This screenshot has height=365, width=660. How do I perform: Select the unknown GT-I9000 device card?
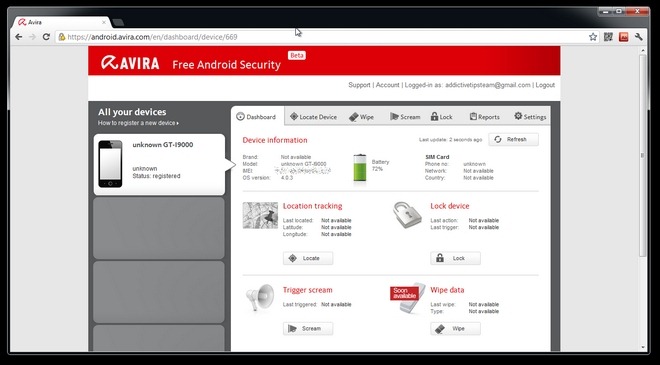point(159,165)
